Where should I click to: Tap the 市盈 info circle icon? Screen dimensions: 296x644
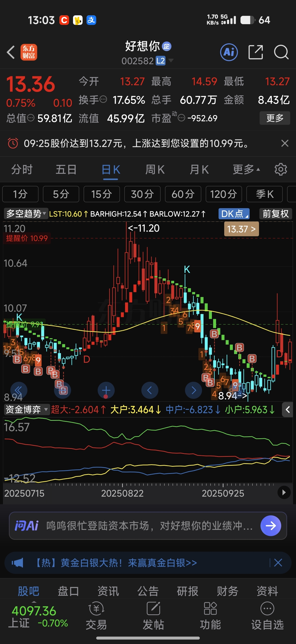(181, 118)
